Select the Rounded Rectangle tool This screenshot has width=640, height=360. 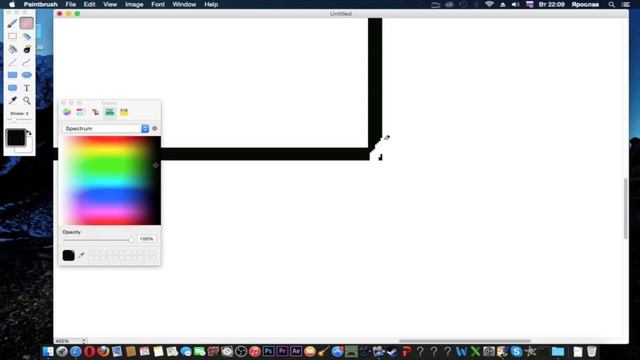click(12, 88)
